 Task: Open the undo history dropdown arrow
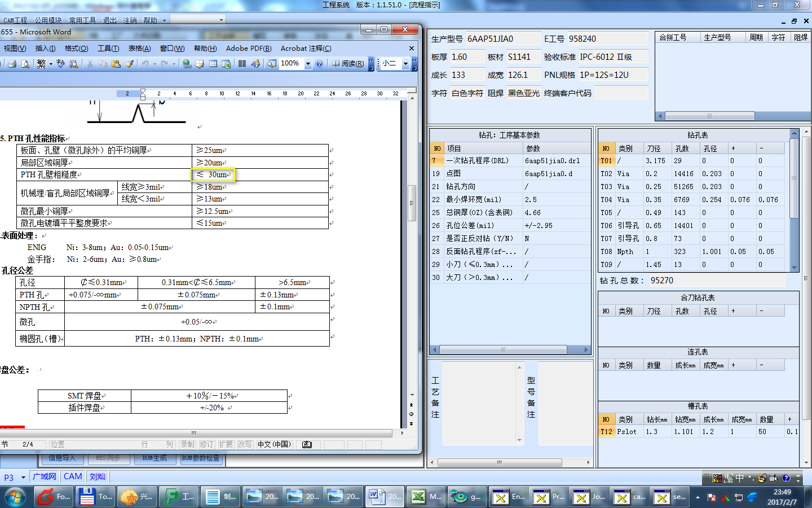[155, 64]
